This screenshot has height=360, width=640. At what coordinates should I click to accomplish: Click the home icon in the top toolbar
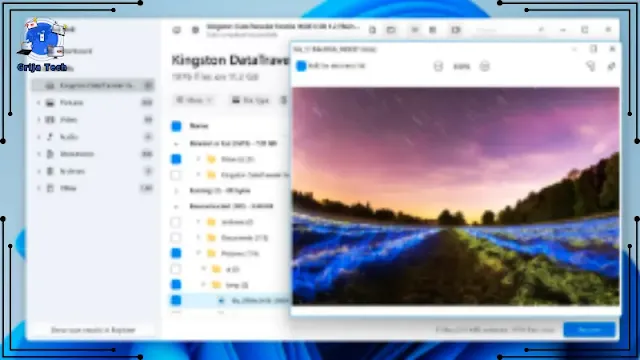click(x=176, y=30)
